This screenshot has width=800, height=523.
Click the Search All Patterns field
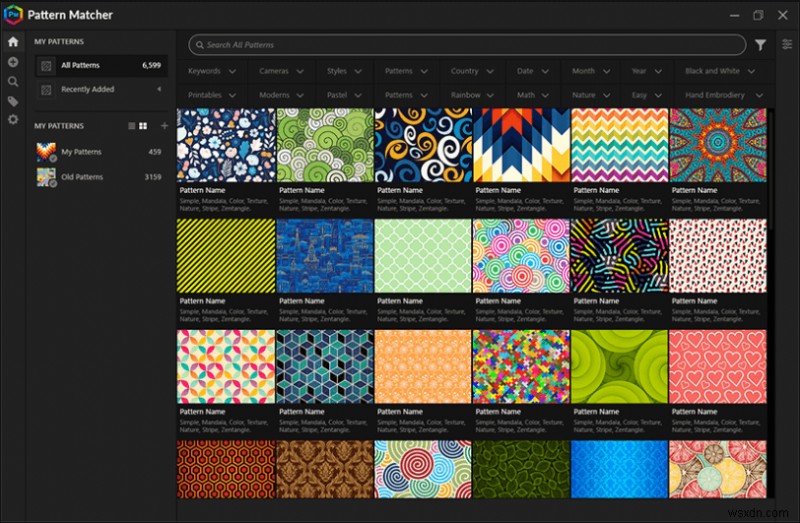(x=466, y=45)
